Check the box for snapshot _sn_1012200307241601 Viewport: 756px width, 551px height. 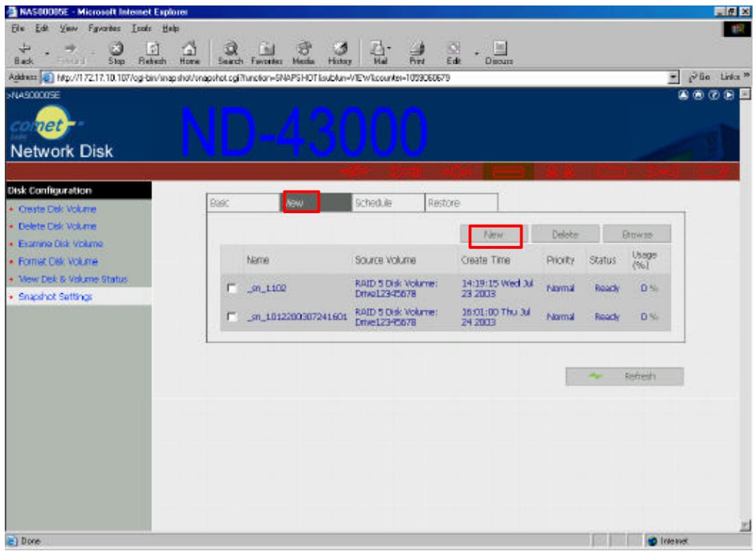[x=232, y=317]
